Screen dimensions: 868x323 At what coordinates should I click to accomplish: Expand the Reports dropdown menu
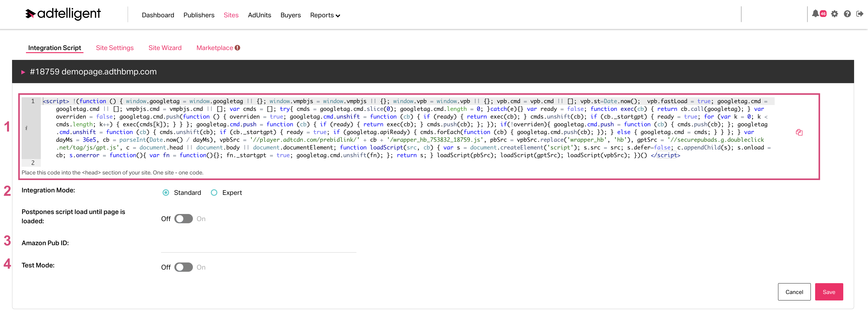coord(325,15)
